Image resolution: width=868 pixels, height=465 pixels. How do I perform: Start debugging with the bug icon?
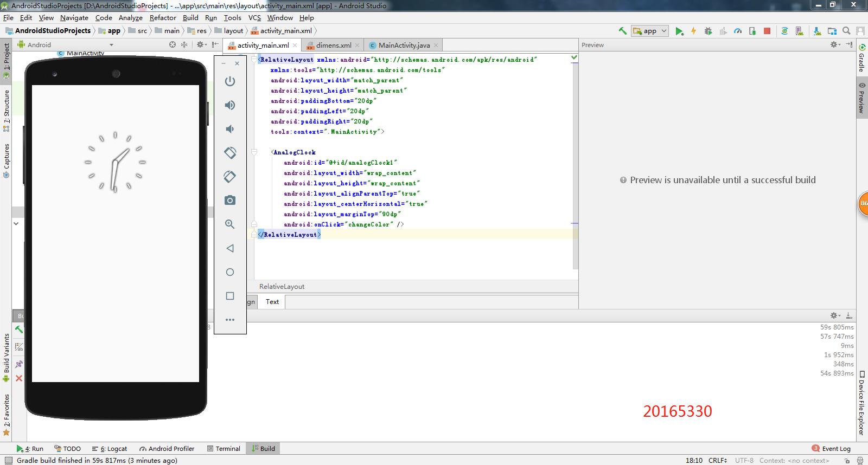[708, 31]
